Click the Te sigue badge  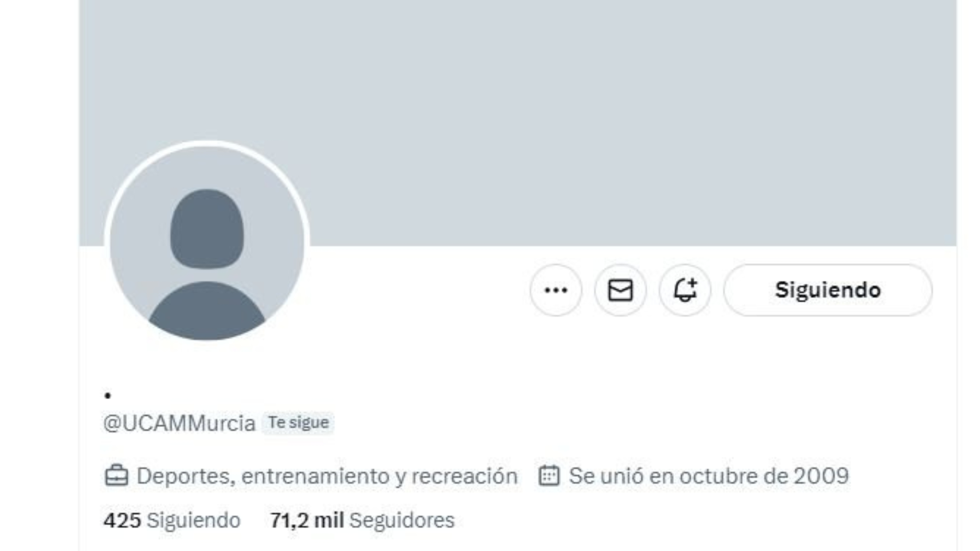click(298, 422)
